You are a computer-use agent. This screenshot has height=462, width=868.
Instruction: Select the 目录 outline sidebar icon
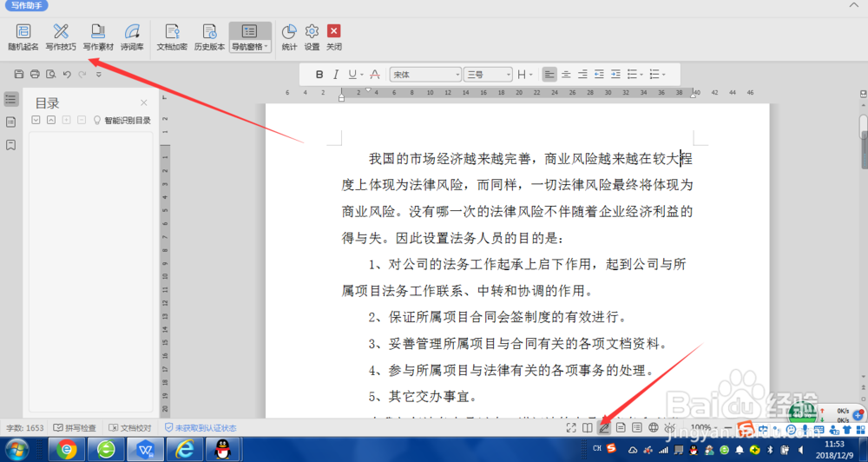click(10, 99)
